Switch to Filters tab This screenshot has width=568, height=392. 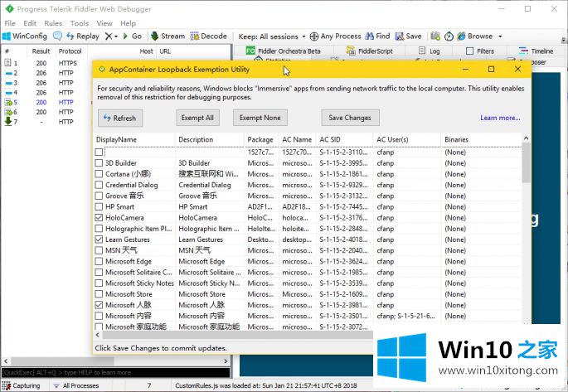point(480,51)
